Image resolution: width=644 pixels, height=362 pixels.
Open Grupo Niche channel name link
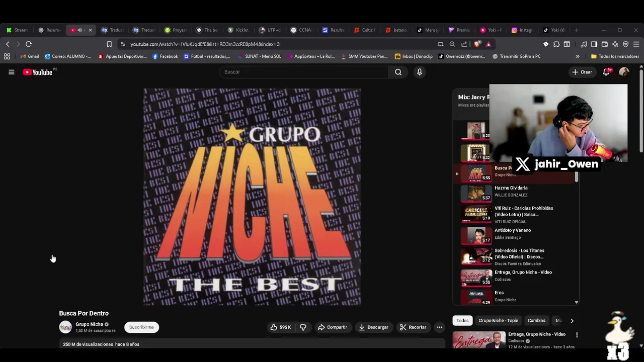(89, 324)
